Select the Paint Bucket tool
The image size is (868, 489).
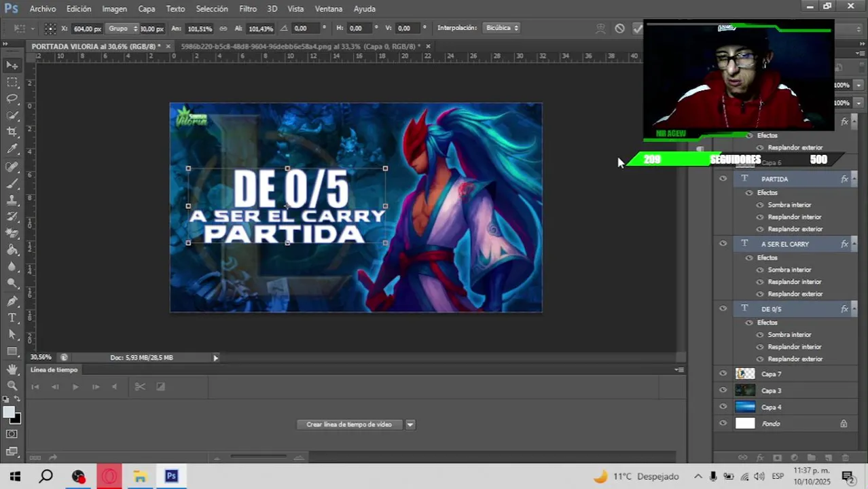pyautogui.click(x=12, y=250)
